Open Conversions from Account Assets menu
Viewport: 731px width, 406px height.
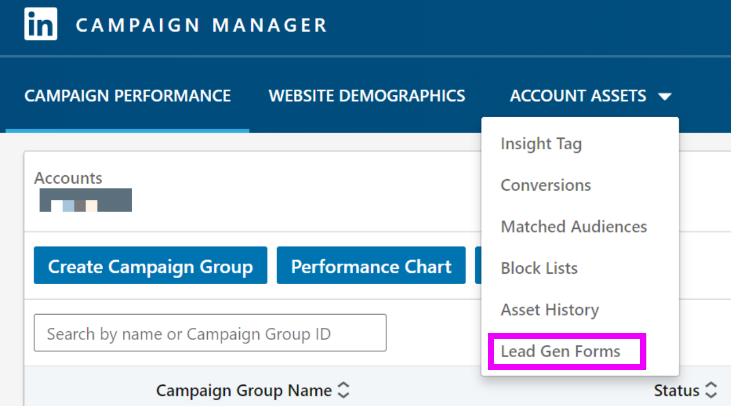pyautogui.click(x=545, y=185)
